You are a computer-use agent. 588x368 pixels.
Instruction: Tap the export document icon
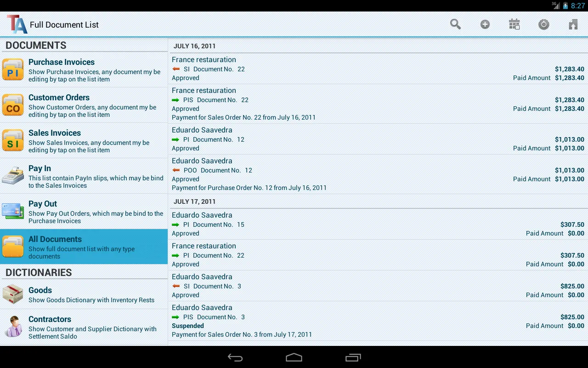point(573,24)
